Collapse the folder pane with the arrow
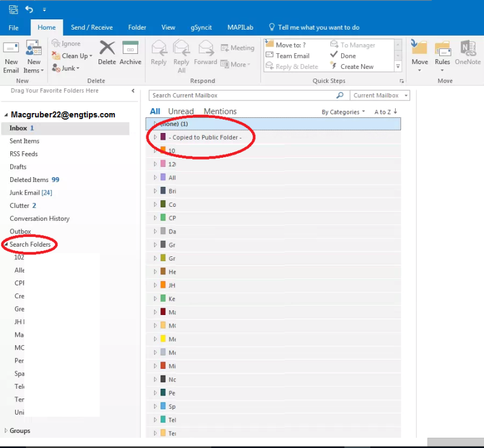 coord(133,91)
